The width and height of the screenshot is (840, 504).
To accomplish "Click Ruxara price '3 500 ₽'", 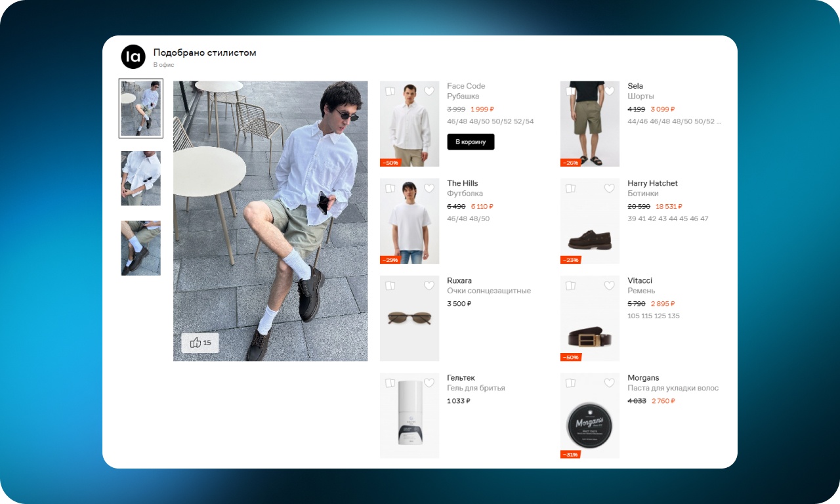I will [459, 303].
